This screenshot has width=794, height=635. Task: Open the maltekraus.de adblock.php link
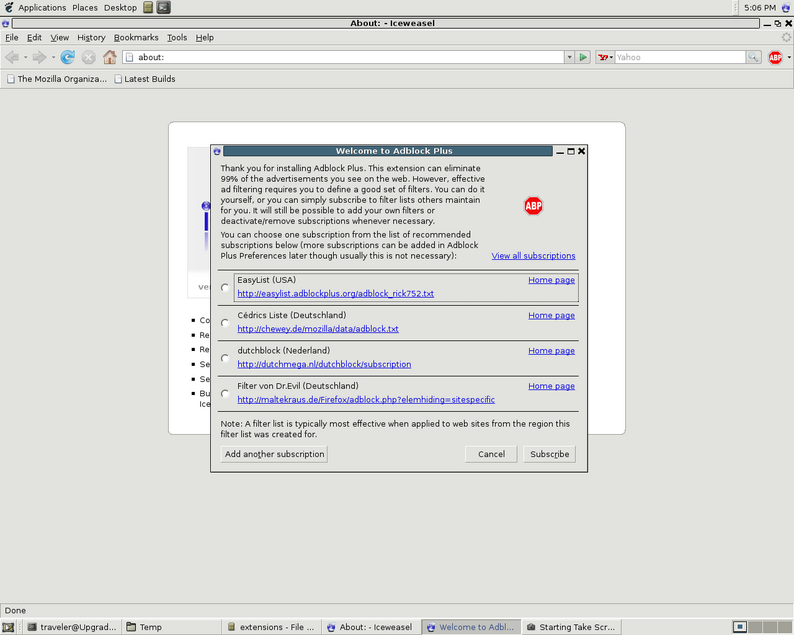point(366,400)
